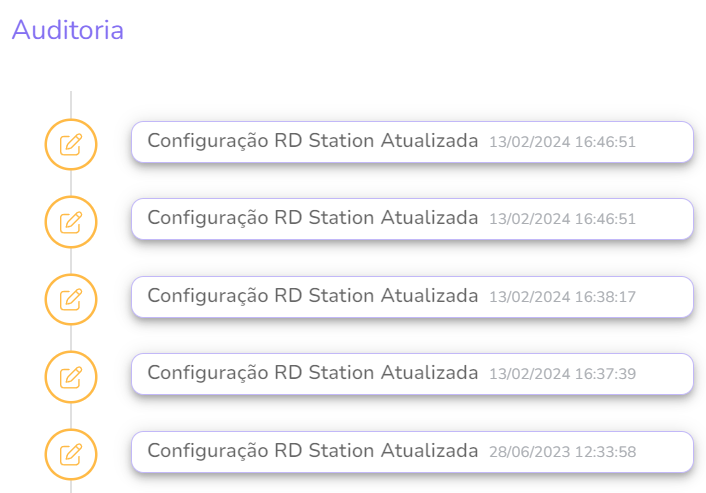The height and width of the screenshot is (493, 706).
Task: Select the Configuração card dated 13/02/2024 16:37:39
Action: click(x=412, y=374)
